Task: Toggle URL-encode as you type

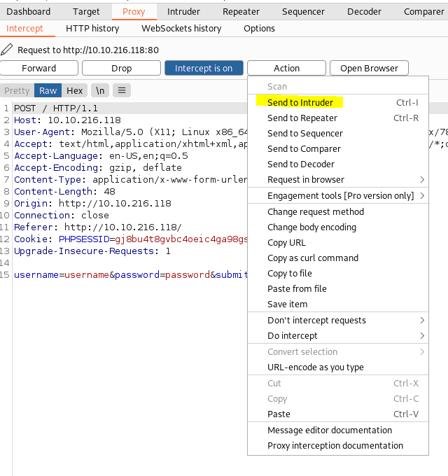Action: point(338,367)
